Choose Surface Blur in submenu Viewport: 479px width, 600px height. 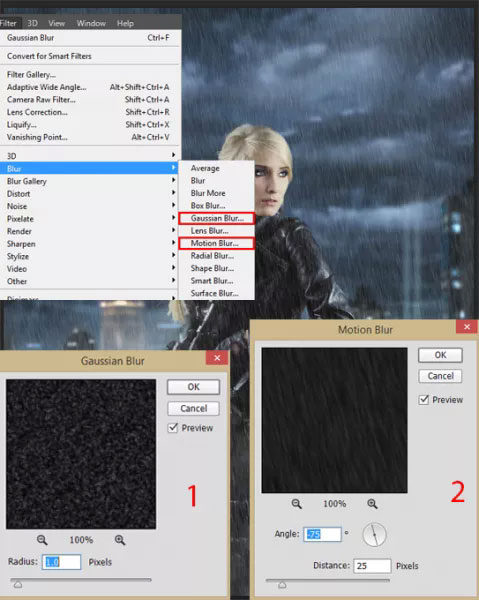[x=217, y=293]
